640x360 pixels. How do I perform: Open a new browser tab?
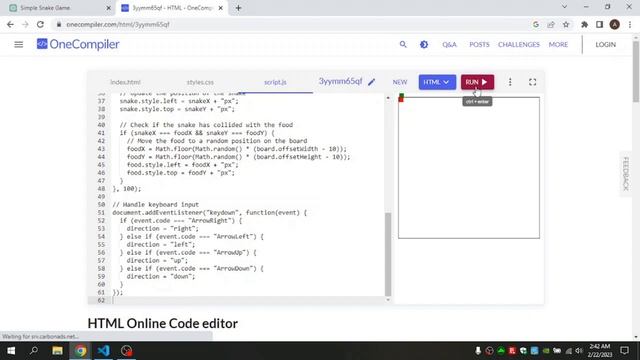pyautogui.click(x=238, y=8)
